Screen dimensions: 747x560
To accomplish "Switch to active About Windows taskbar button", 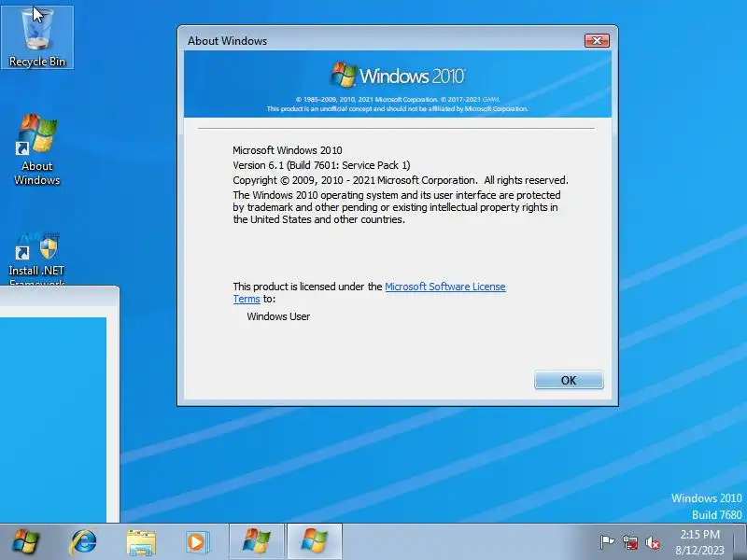I will (x=315, y=541).
